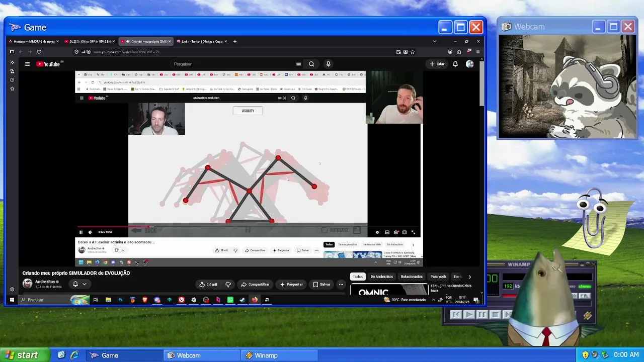Bookmark this page with the star icon

(x=413, y=52)
